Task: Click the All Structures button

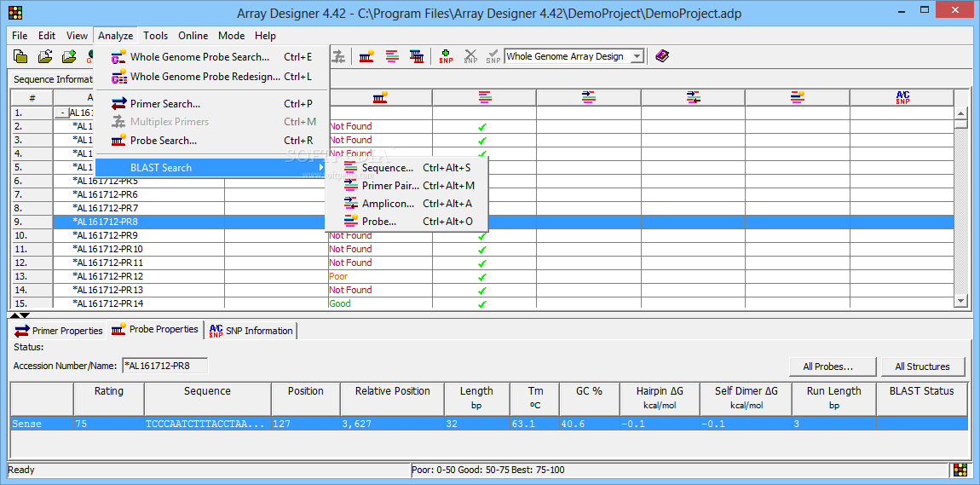Action: (923, 367)
